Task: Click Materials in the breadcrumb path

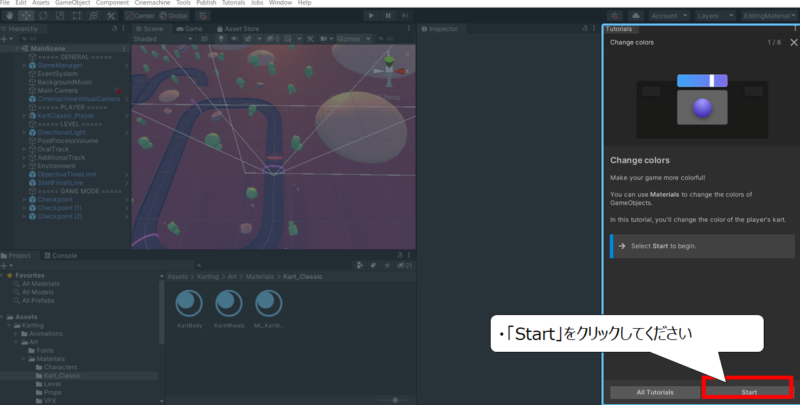Action: 260,276
